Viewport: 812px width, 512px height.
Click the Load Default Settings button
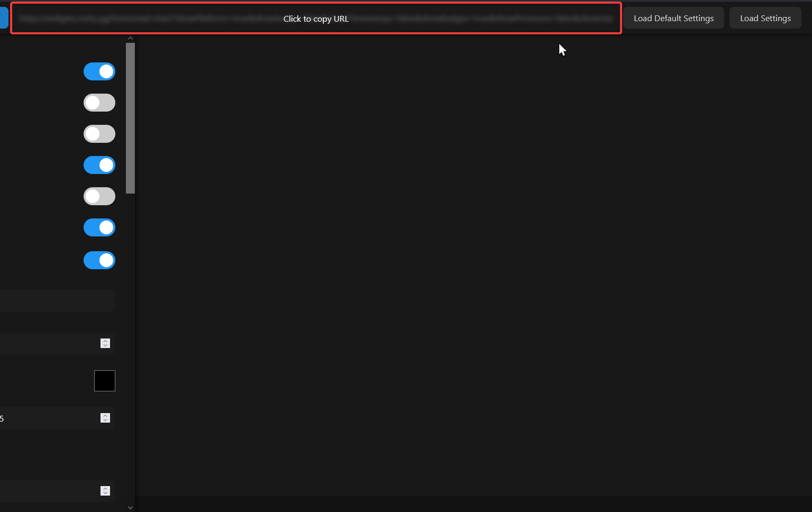673,17
